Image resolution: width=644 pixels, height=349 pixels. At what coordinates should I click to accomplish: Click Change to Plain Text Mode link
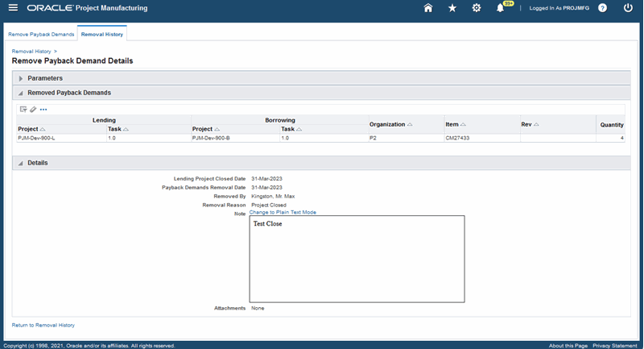tap(283, 212)
